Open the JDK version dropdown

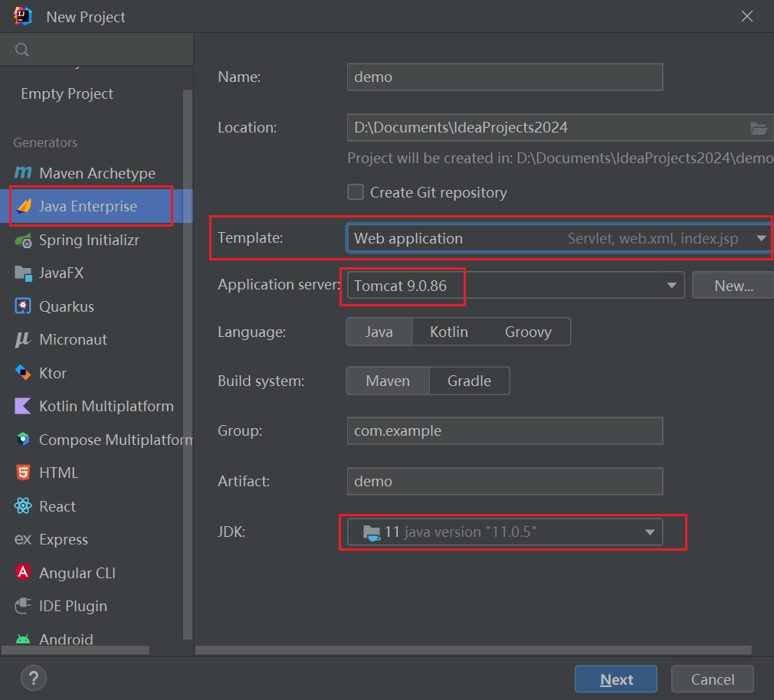coord(505,532)
